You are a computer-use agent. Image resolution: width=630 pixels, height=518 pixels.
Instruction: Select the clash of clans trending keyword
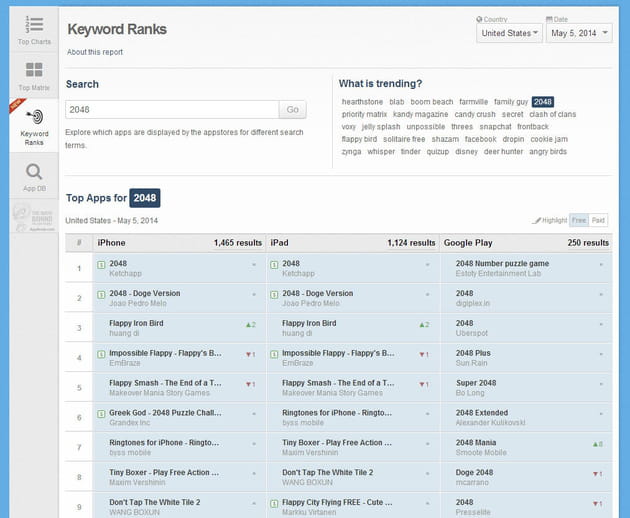pyautogui.click(x=552, y=114)
